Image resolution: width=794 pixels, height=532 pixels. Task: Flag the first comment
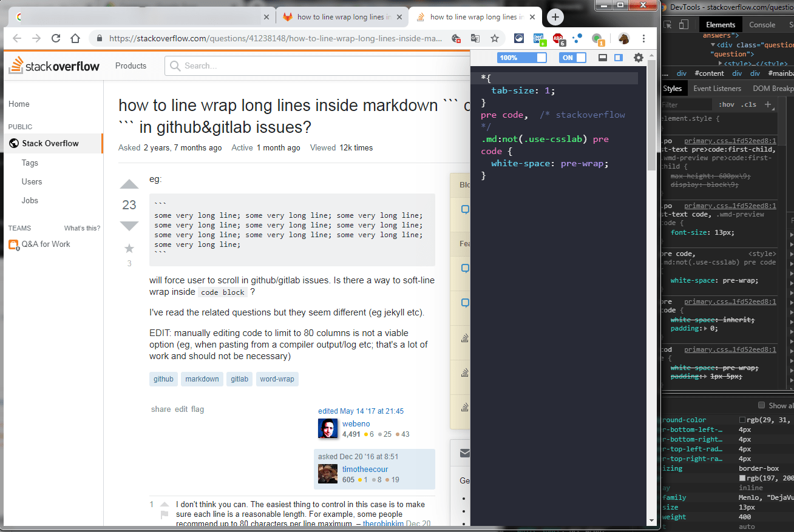164,515
